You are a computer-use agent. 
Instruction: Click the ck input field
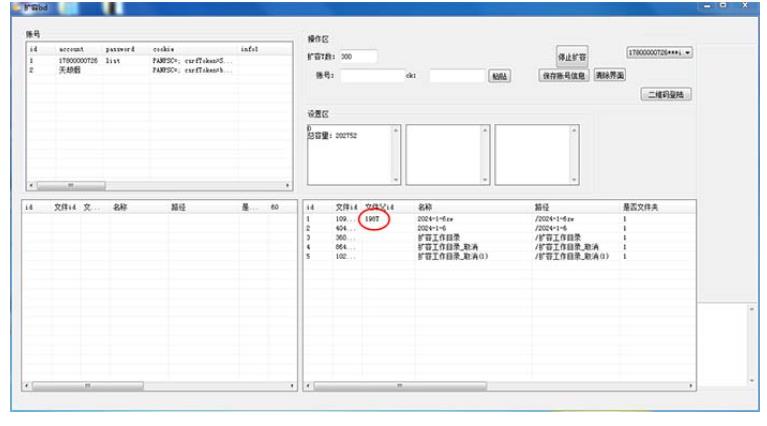coord(456,75)
